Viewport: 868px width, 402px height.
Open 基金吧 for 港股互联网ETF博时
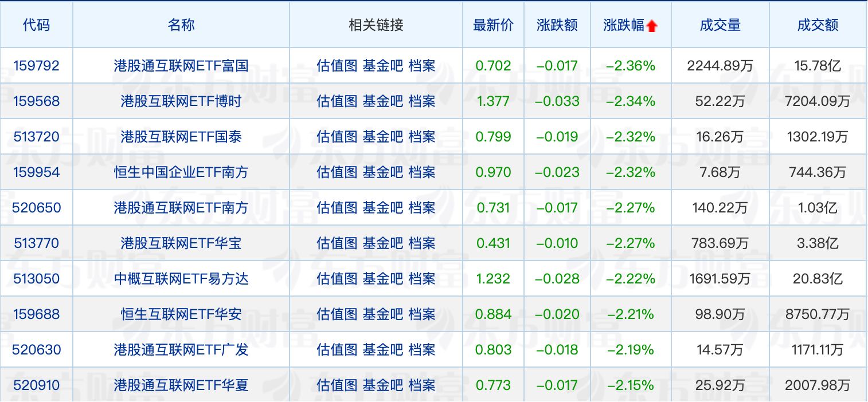pos(382,101)
